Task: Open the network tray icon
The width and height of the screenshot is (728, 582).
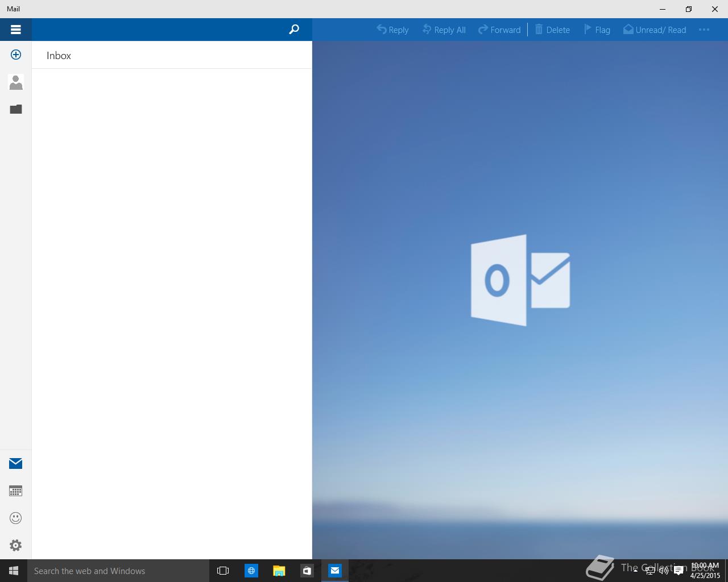Action: [x=650, y=571]
